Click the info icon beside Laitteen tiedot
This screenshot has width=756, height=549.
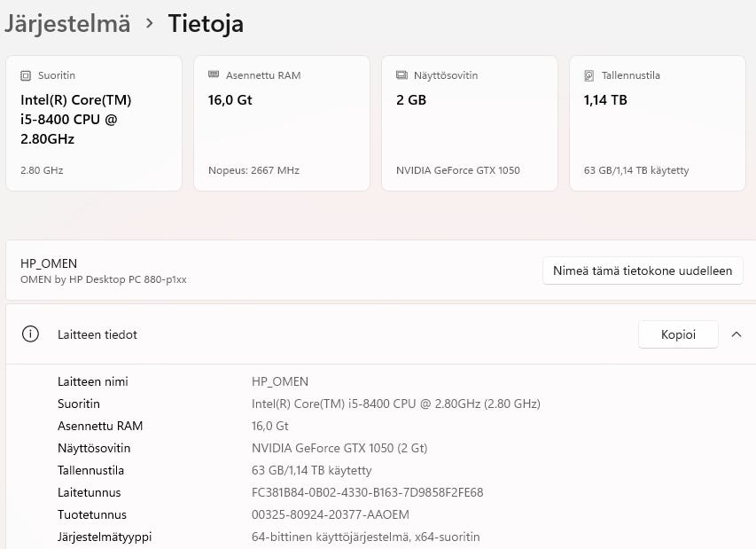pos(30,333)
